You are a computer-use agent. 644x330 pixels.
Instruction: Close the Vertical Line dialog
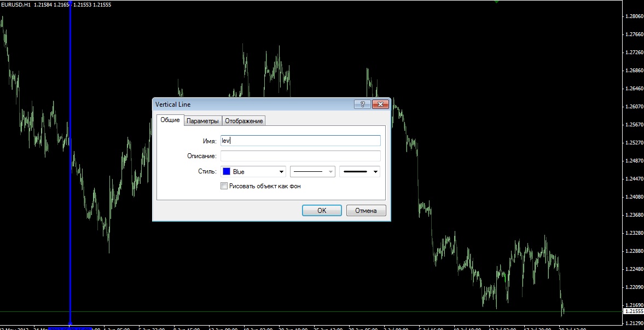(x=380, y=105)
